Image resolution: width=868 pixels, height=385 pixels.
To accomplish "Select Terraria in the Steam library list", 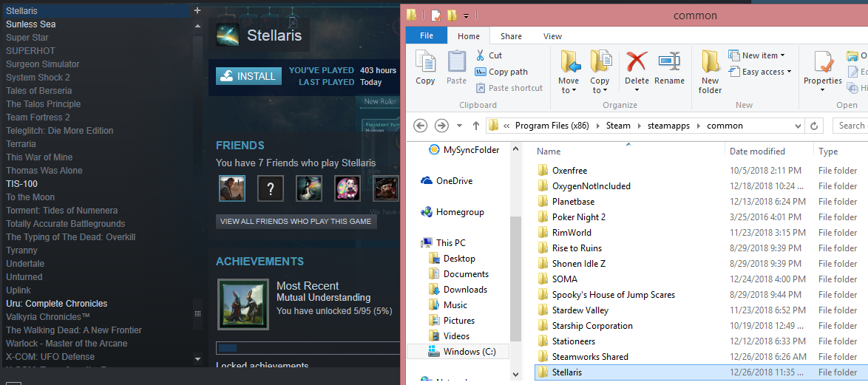I will click(x=21, y=144).
